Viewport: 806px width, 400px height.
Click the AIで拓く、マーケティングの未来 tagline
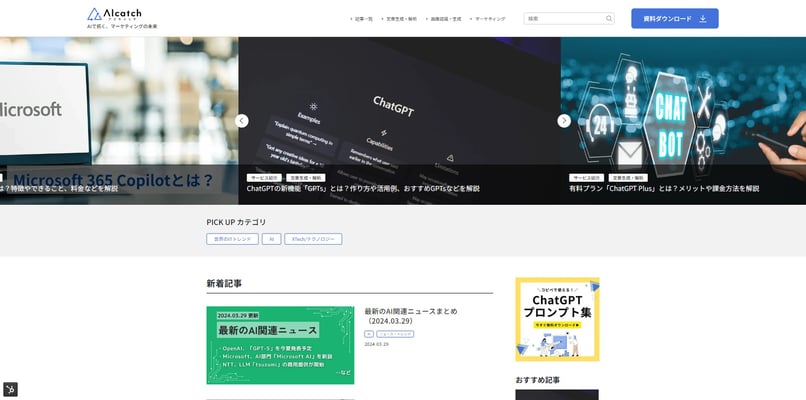pos(122,26)
